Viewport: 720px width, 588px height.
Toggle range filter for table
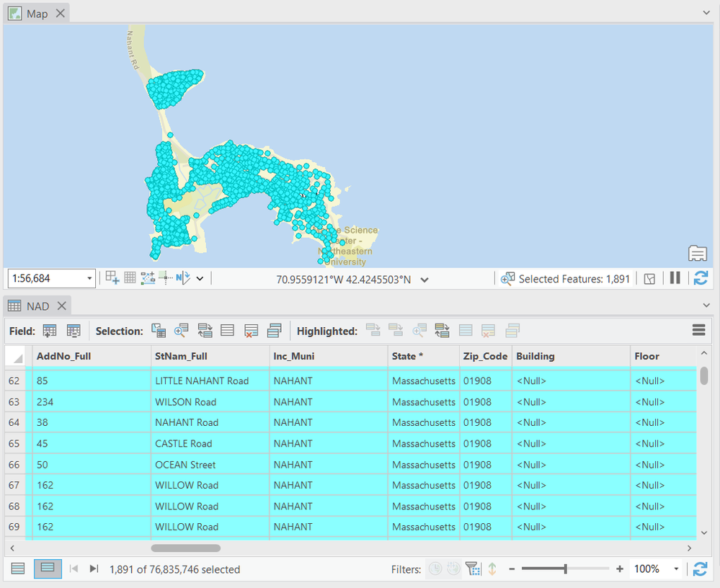[453, 569]
